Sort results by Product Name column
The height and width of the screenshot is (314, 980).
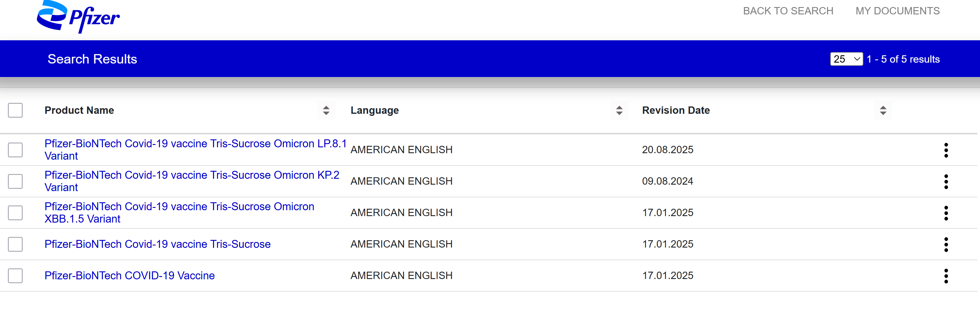tap(326, 110)
